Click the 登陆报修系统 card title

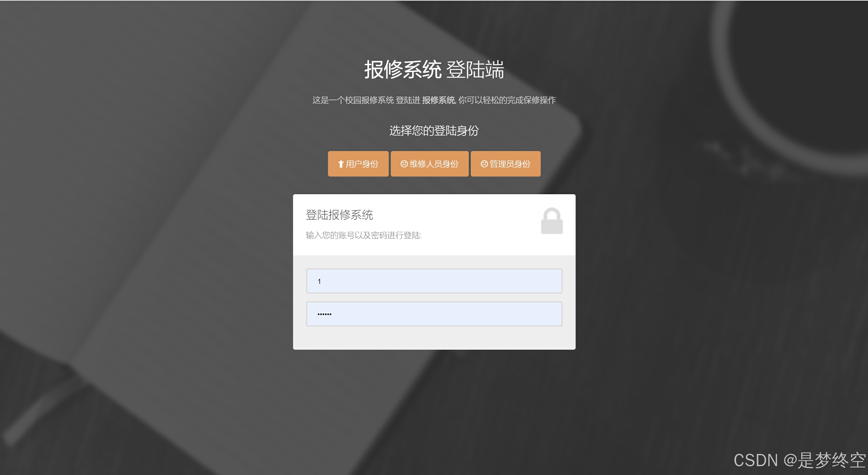pos(339,215)
